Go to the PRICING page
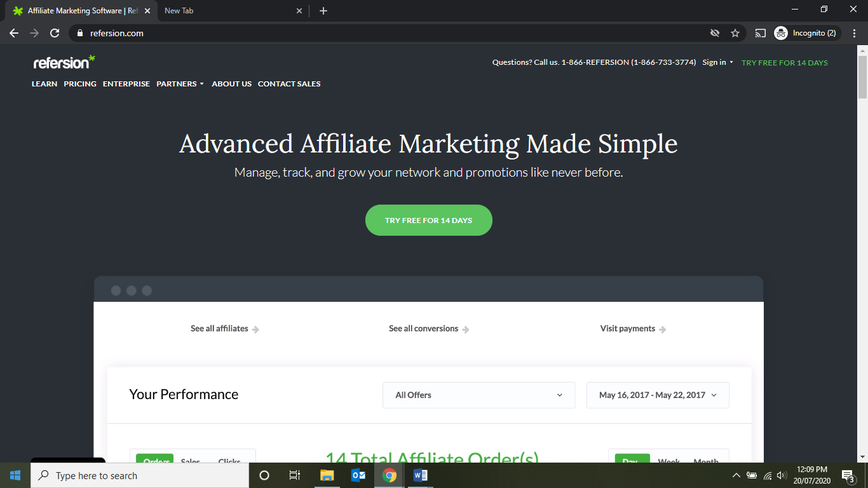868x488 pixels. pyautogui.click(x=80, y=84)
